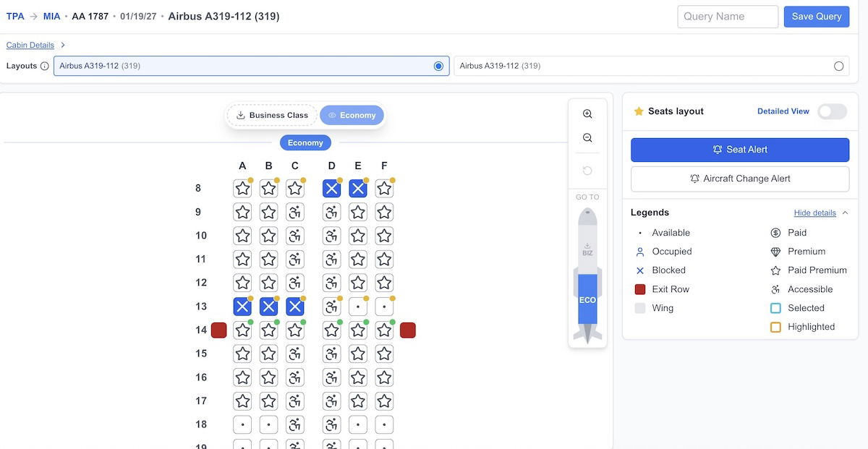Select available seat 13E
This screenshot has height=449, width=868.
[x=358, y=307]
